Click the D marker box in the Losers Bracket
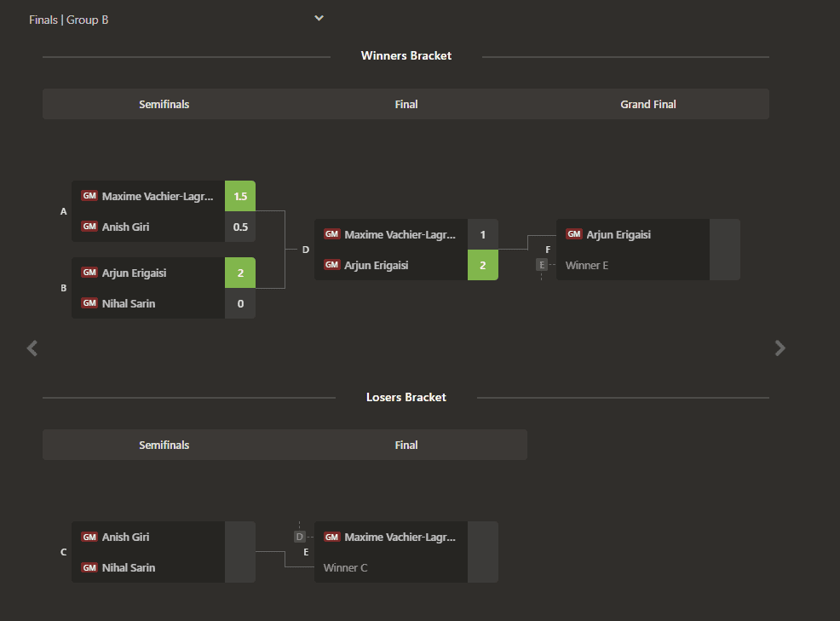Image resolution: width=840 pixels, height=621 pixels. (299, 537)
